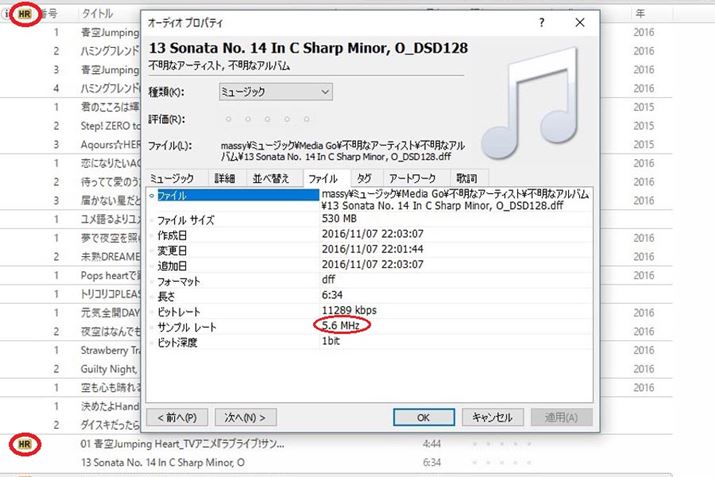
Task: Select the Strawberry track in the list
Action: click(x=110, y=350)
